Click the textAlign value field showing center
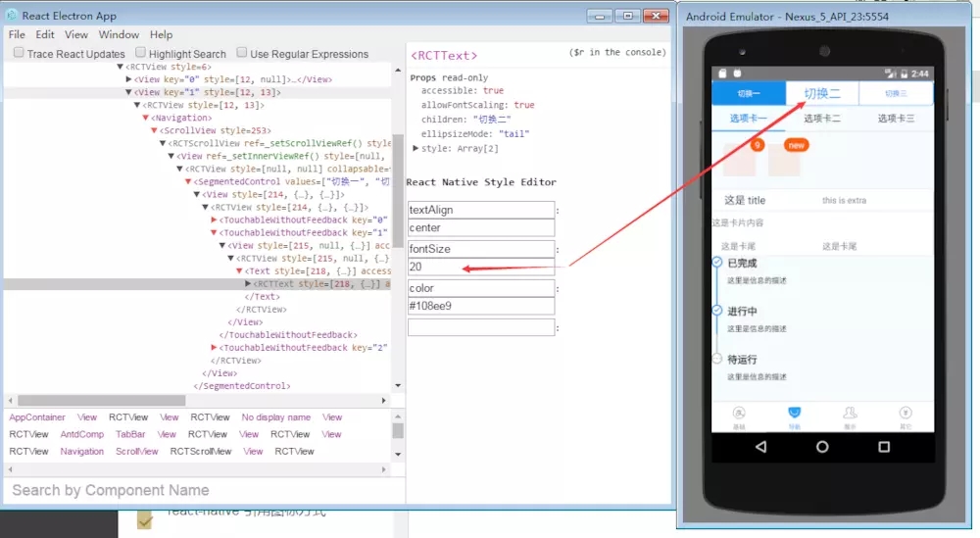The image size is (980, 538). click(481, 228)
